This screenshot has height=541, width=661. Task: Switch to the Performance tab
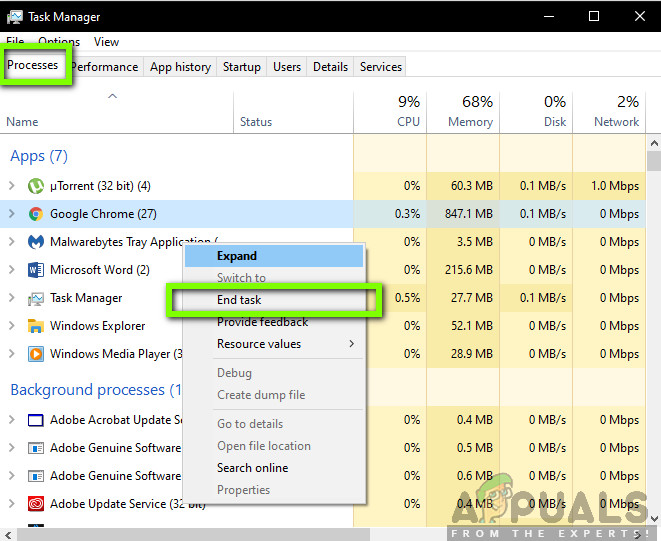[105, 67]
